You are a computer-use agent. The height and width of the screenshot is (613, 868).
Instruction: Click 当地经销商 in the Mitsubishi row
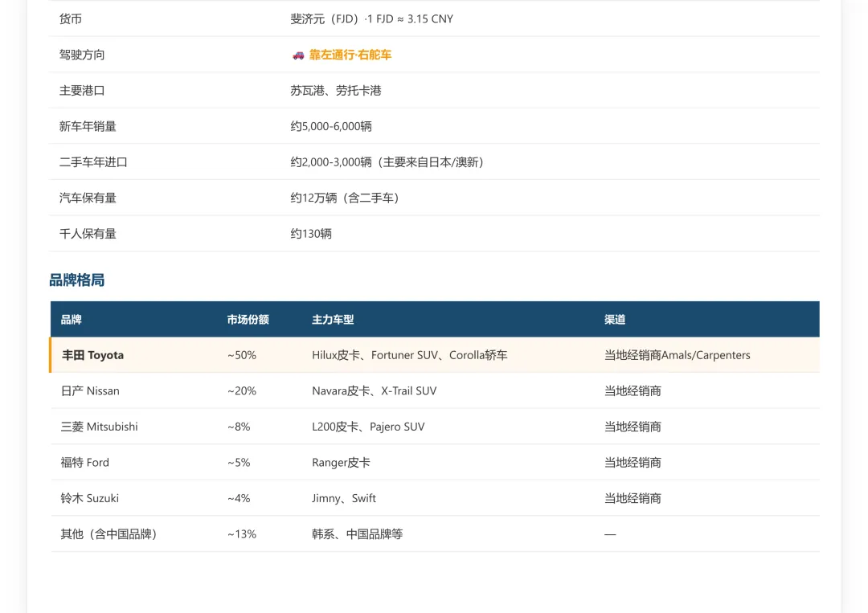coord(633,427)
